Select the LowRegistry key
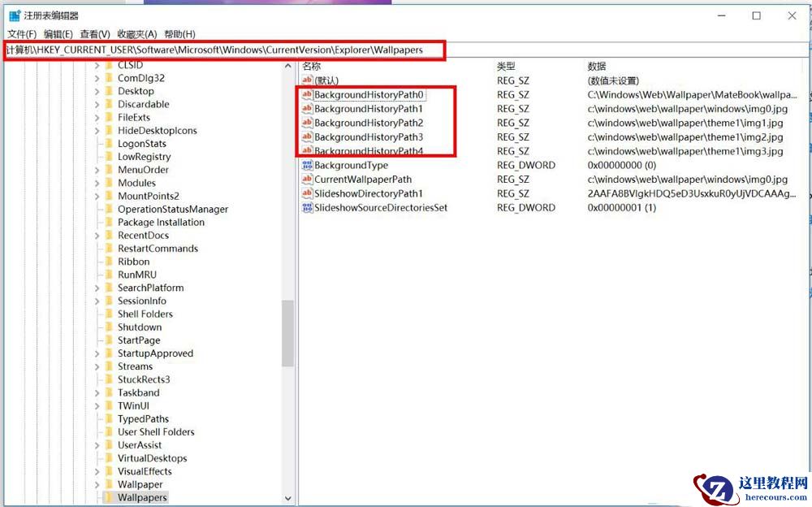This screenshot has width=812, height=507. [144, 157]
